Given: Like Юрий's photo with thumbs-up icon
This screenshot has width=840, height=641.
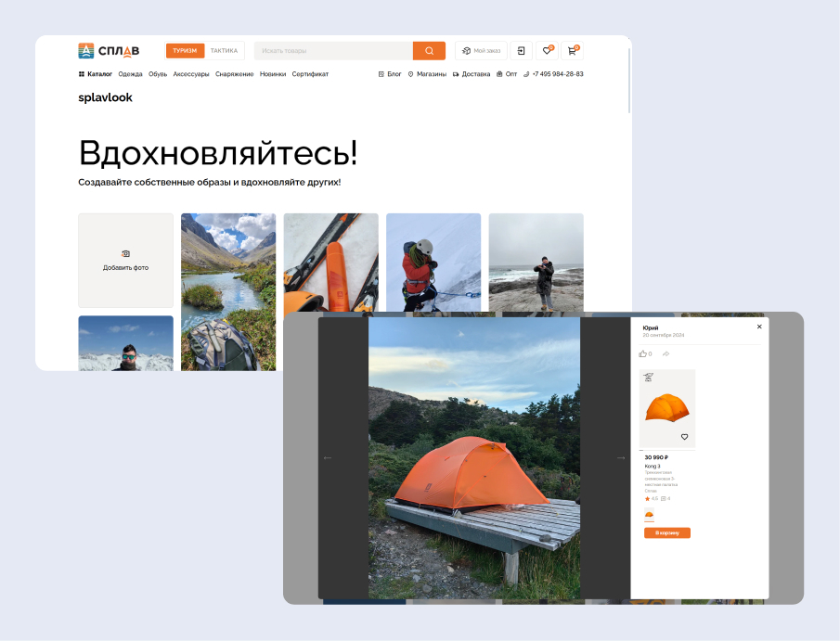Looking at the screenshot, I should 643,353.
